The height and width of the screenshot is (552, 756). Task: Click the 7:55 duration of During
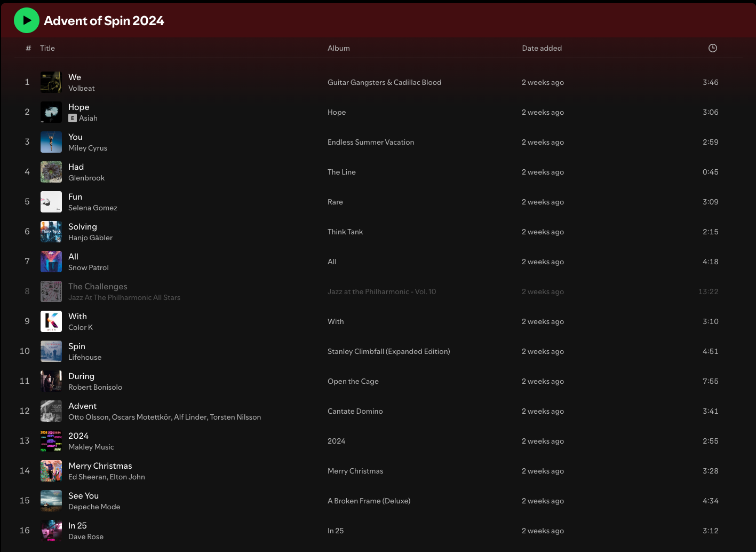click(710, 381)
